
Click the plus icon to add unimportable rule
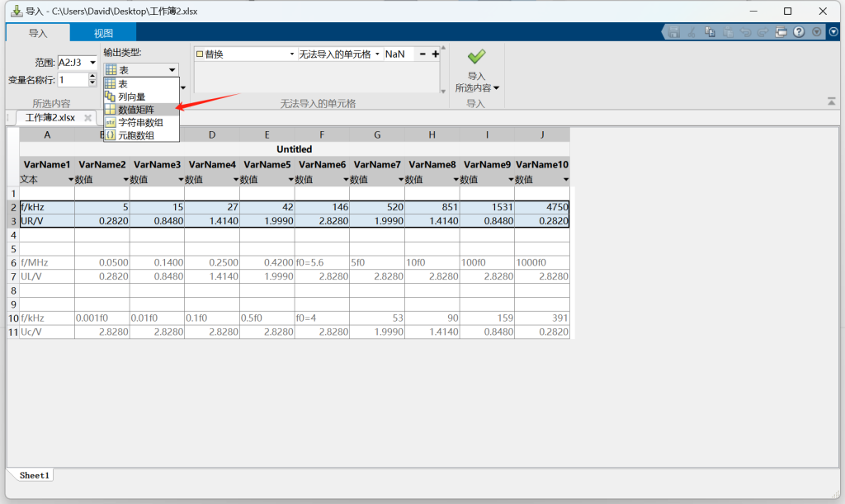point(436,54)
